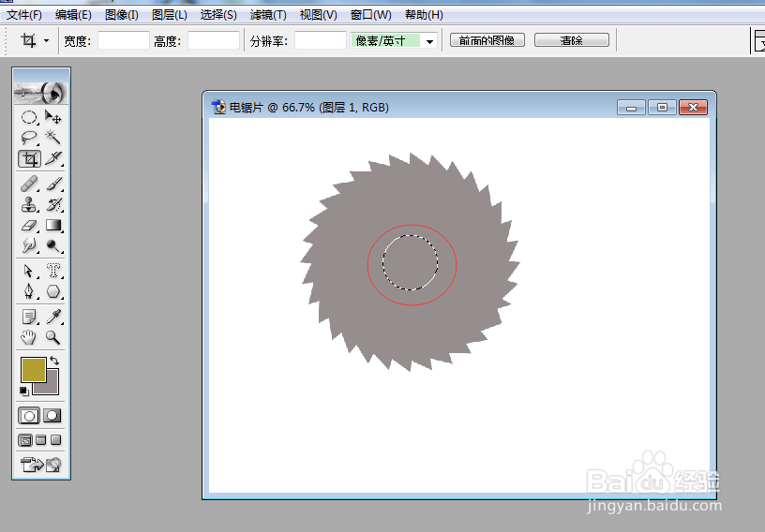Open the foreground color picker (olive swatch)
765x532 pixels.
pyautogui.click(x=33, y=369)
